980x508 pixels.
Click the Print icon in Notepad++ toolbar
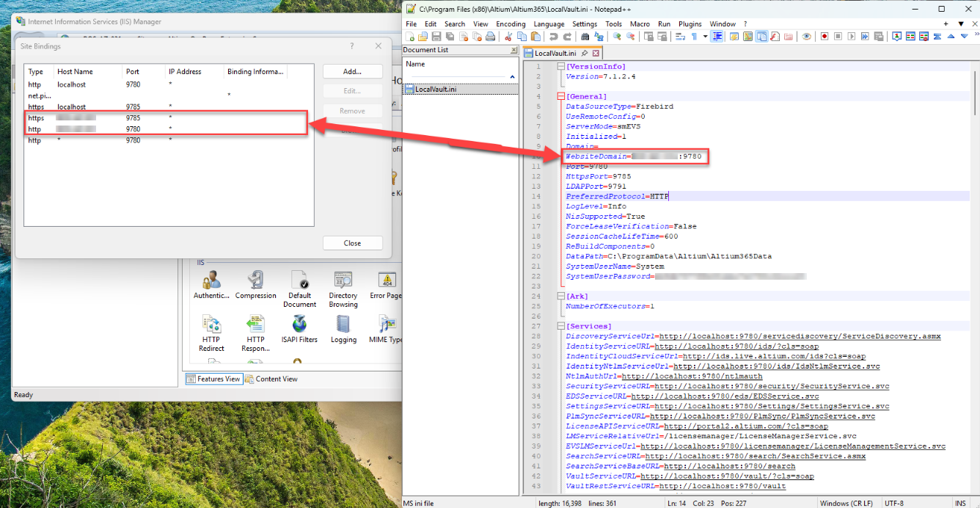pos(491,36)
